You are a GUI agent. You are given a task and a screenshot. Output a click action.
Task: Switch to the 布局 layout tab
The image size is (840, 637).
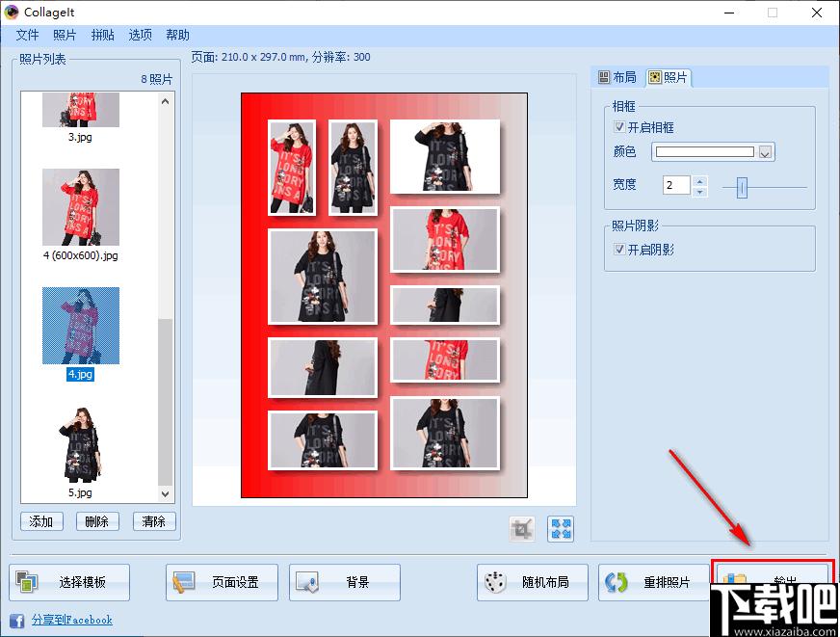point(617,78)
